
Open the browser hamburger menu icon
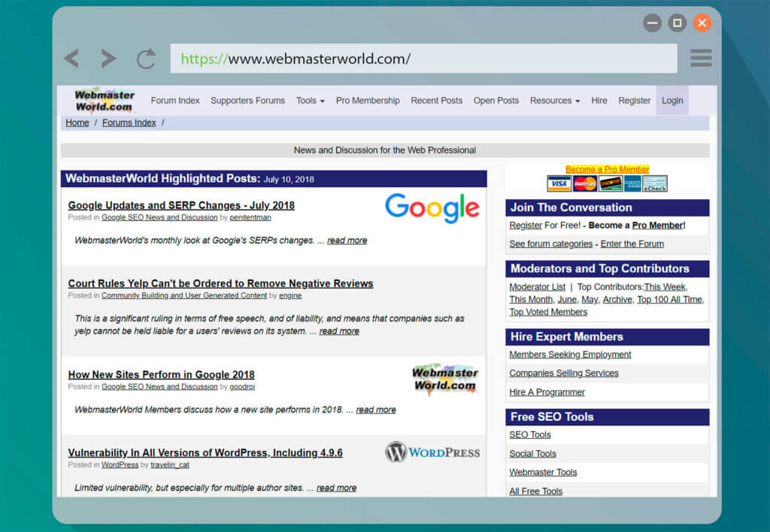[x=700, y=57]
